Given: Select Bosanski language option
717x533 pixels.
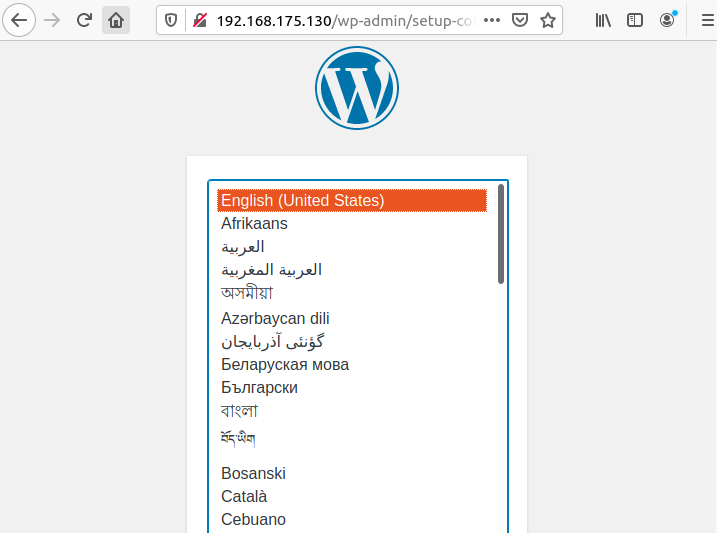Looking at the screenshot, I should 352,474.
